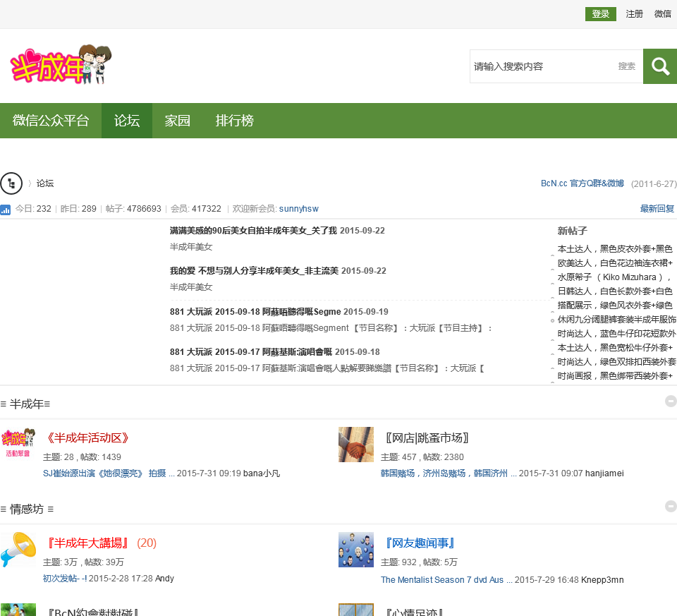Click 半成年美女 text under first post
This screenshot has width=677, height=616.
point(191,247)
